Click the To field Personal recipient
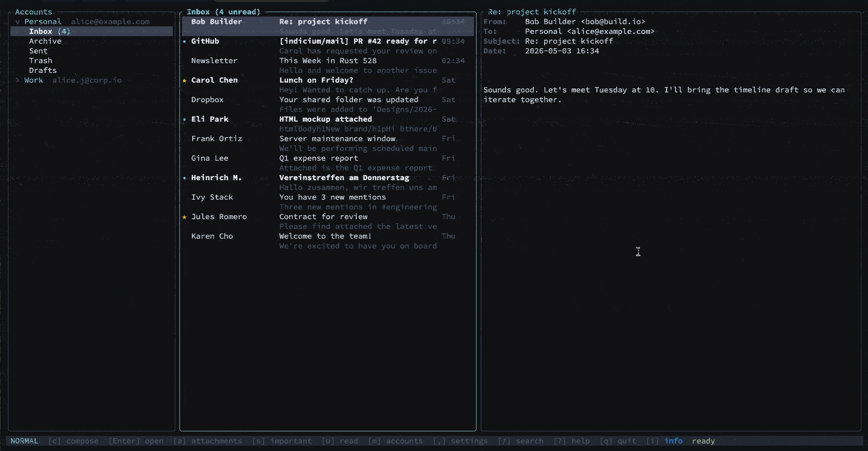Screen dimensions: 868x451 (x=590, y=31)
